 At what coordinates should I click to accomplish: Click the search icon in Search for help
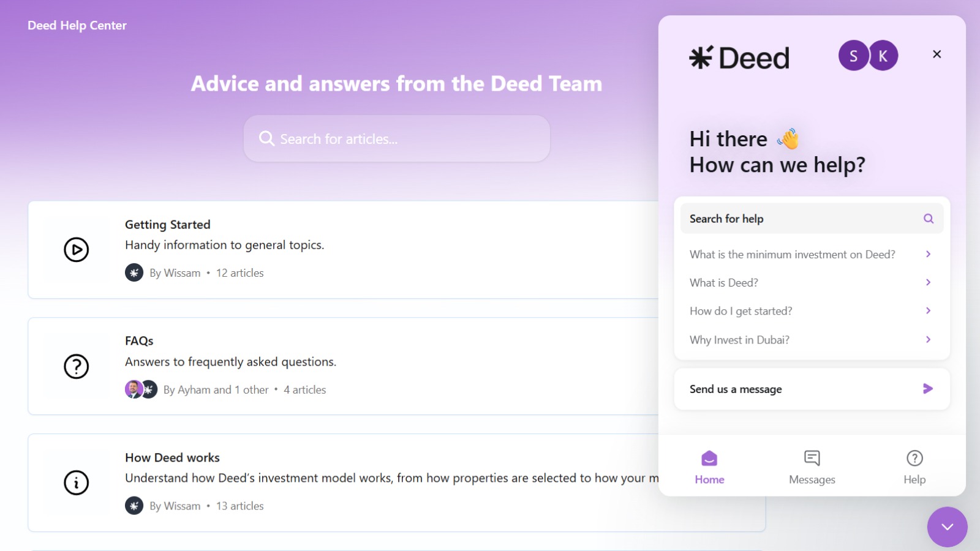coord(929,219)
